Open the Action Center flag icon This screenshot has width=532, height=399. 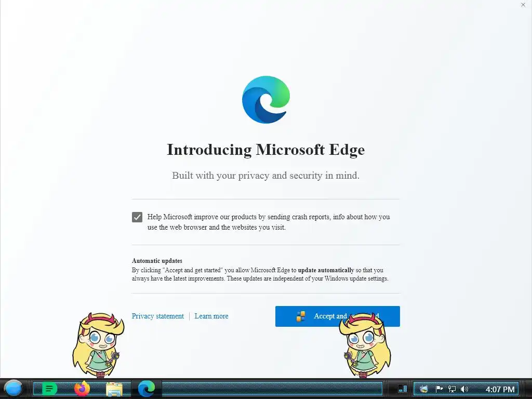439,389
